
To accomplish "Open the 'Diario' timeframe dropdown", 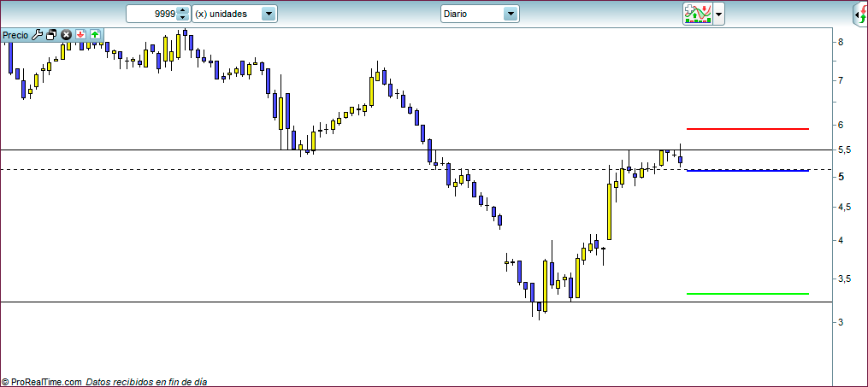I will click(x=511, y=14).
